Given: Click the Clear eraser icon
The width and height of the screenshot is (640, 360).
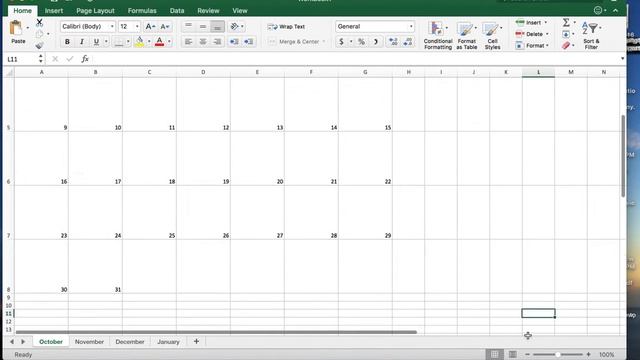Looking at the screenshot, I should pyautogui.click(x=566, y=46).
